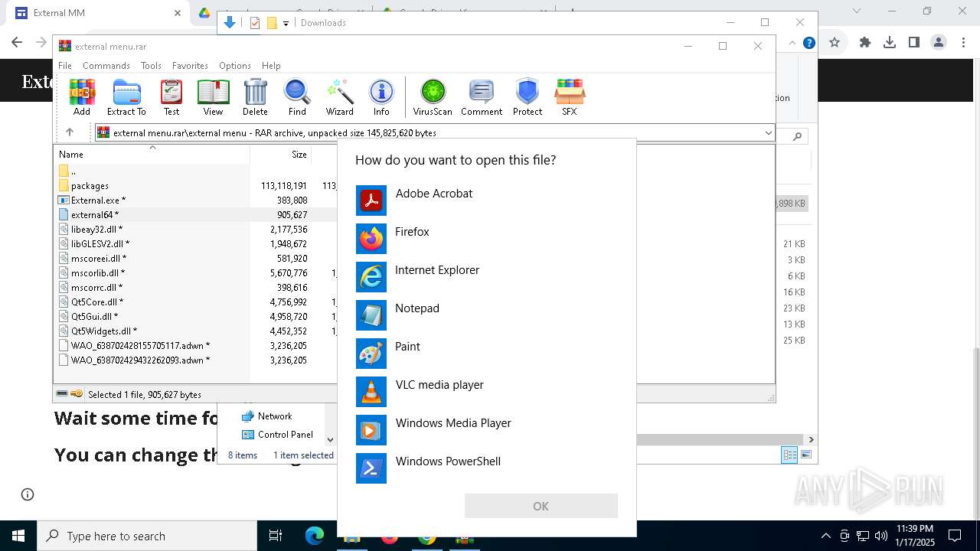
Task: Open the Favorites menu
Action: tap(190, 66)
